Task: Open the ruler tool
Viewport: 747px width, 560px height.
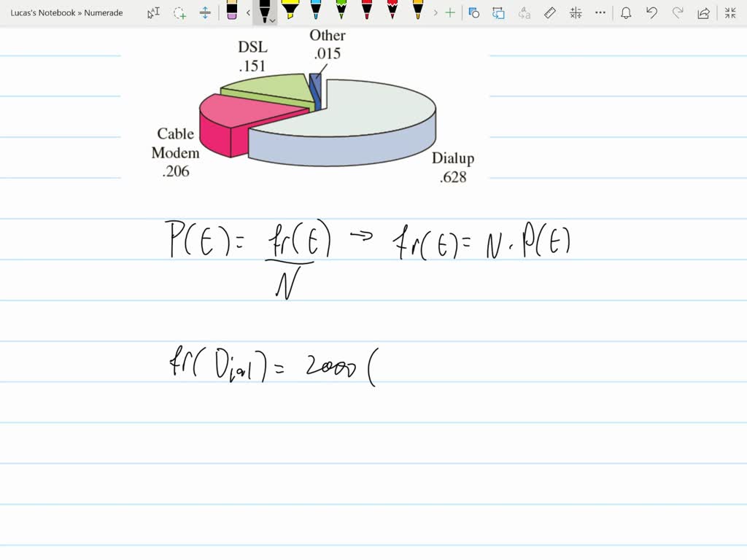Action: pyautogui.click(x=549, y=12)
